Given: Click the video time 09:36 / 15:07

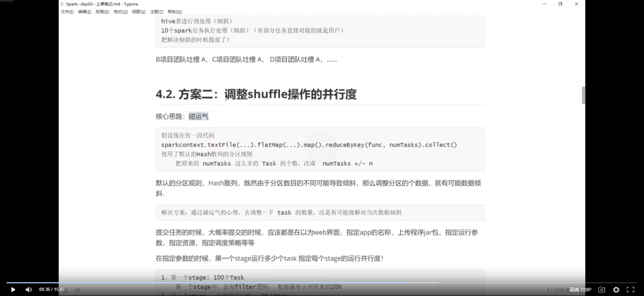Looking at the screenshot, I should click(x=52, y=290).
